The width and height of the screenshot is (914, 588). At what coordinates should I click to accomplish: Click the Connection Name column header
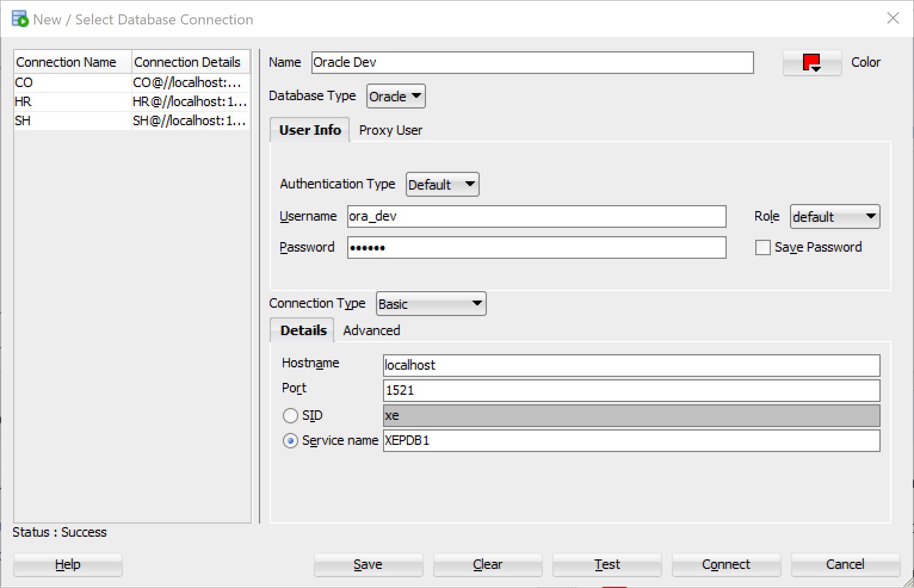72,62
